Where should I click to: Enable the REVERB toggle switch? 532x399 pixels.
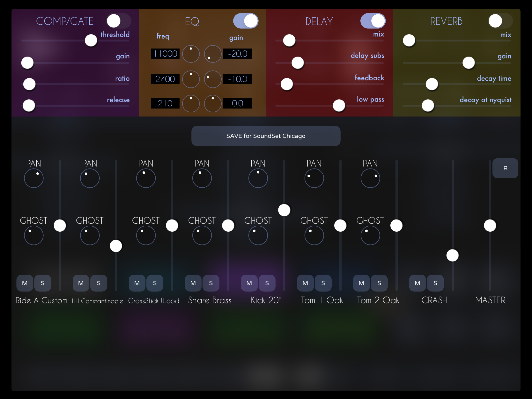click(x=500, y=21)
